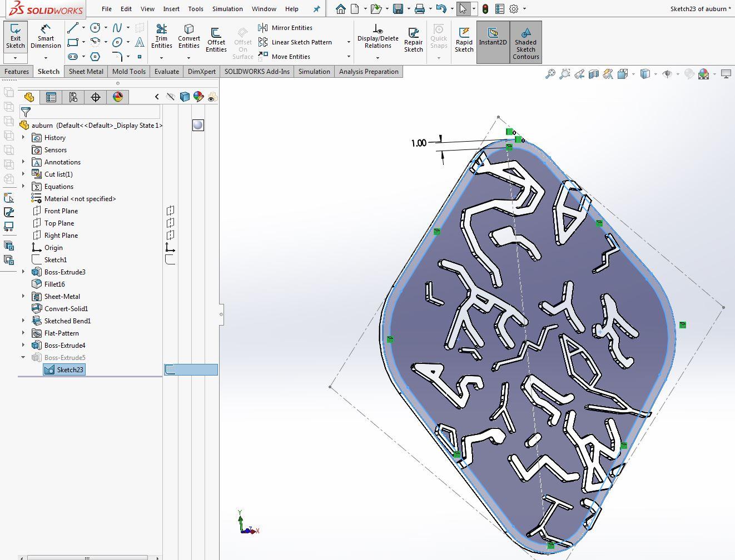This screenshot has height=560, width=735.
Task: Click Mirror Entities
Action: [x=285, y=28]
